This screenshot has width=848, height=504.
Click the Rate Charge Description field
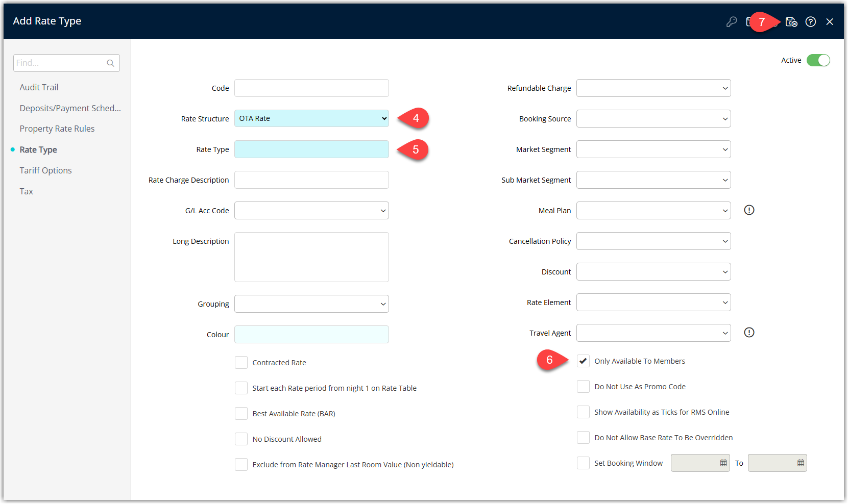point(311,180)
